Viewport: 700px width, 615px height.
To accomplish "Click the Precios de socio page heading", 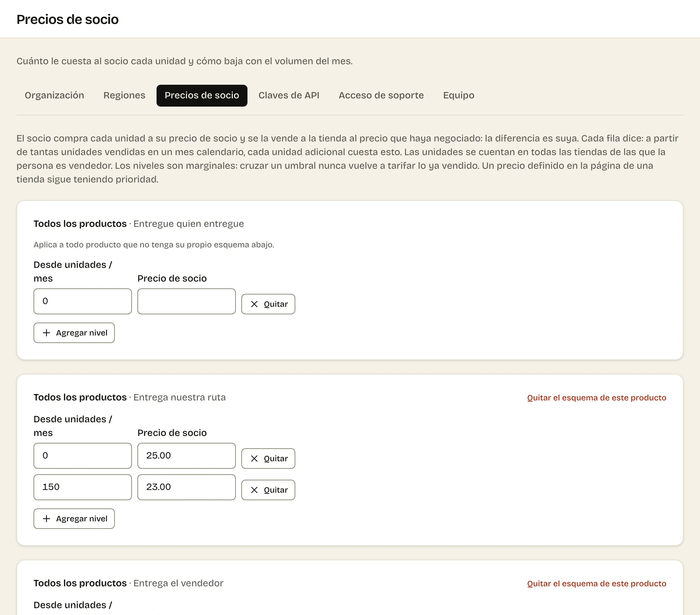I will (67, 19).
